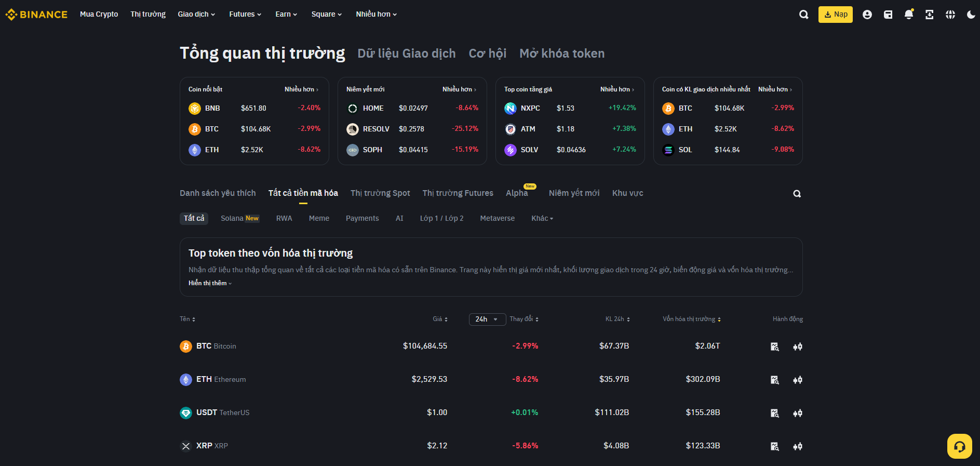Click the NXPC coin icon
The width and height of the screenshot is (980, 466).
coord(511,109)
